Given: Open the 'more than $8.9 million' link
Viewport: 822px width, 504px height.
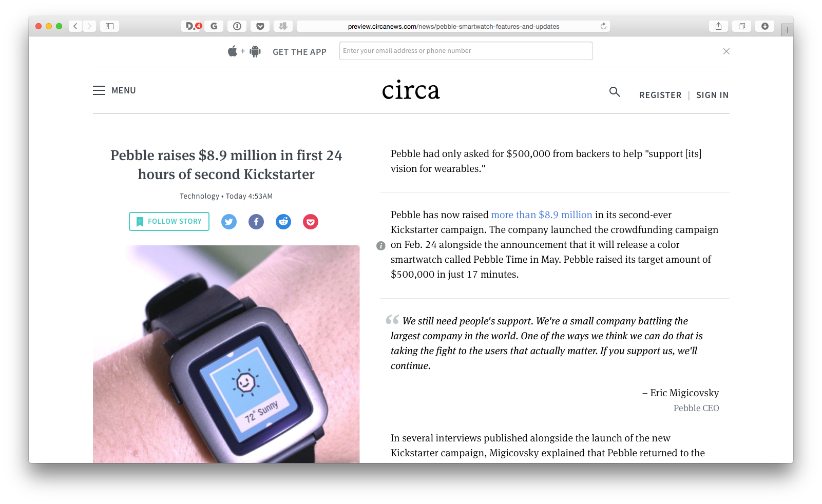Looking at the screenshot, I should (542, 215).
